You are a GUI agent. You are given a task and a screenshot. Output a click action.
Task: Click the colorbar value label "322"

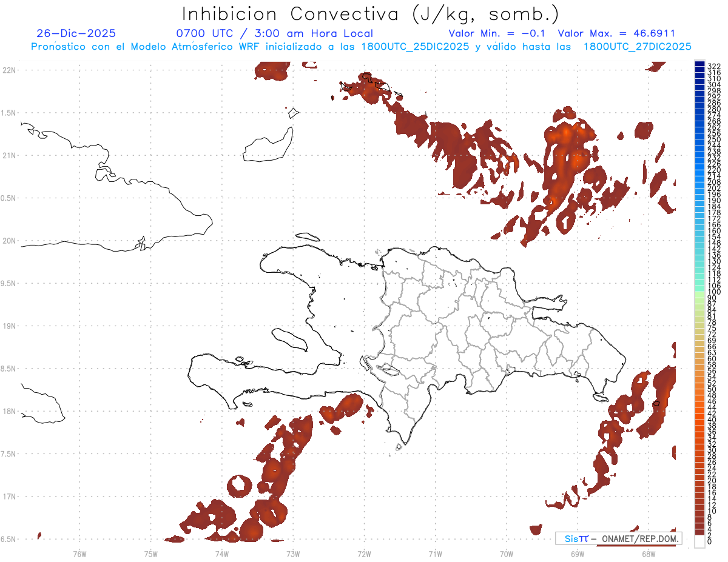tap(713, 66)
